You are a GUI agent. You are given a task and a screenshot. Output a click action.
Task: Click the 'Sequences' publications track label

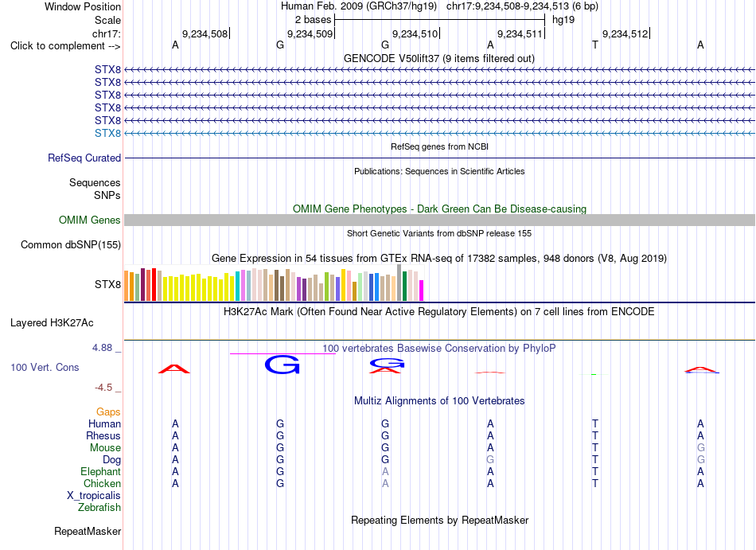click(95, 183)
